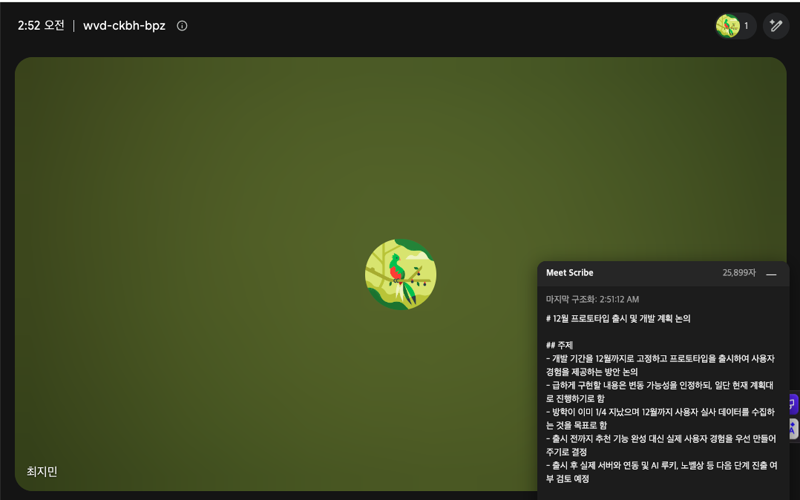This screenshot has width=800, height=500.
Task: Open the sparkle pencil tool button
Action: click(776, 26)
